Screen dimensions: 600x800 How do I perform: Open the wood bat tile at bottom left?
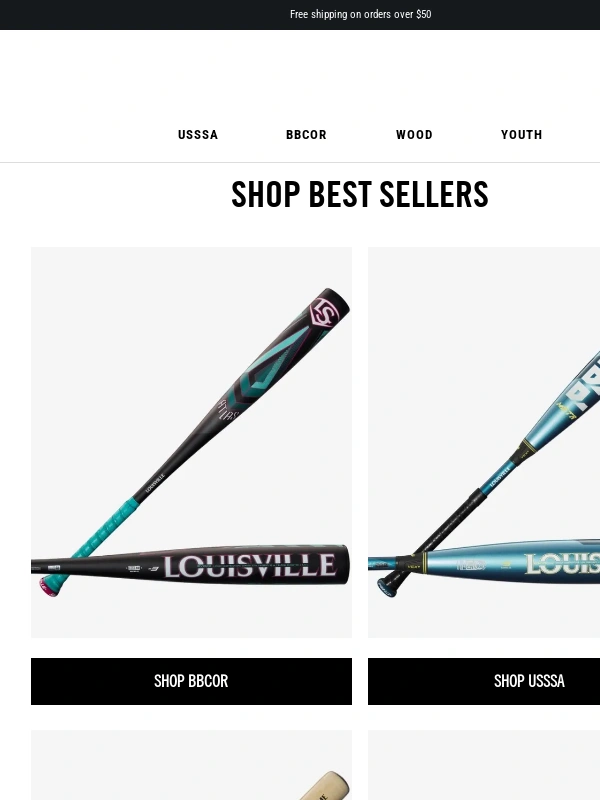191,765
